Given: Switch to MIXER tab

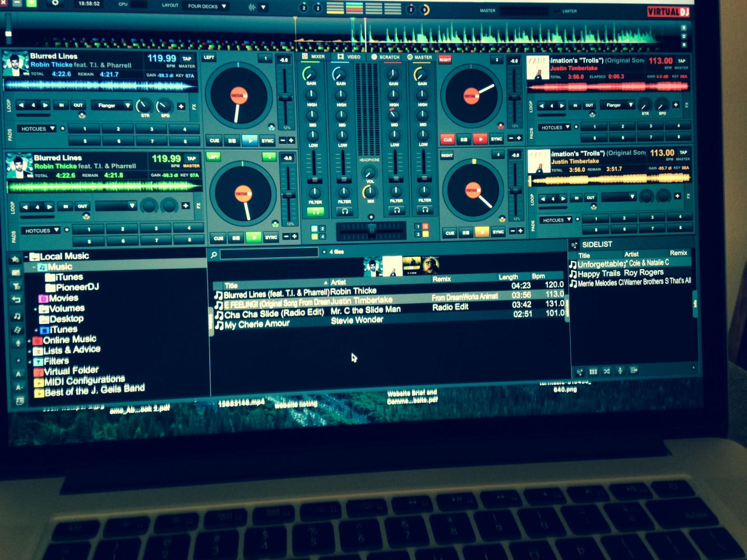Looking at the screenshot, I should point(314,57).
